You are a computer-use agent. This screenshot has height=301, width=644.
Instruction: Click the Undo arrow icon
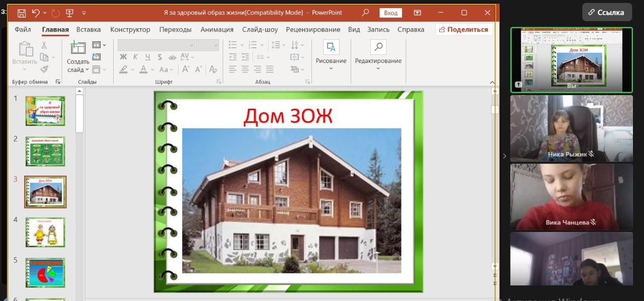click(36, 13)
